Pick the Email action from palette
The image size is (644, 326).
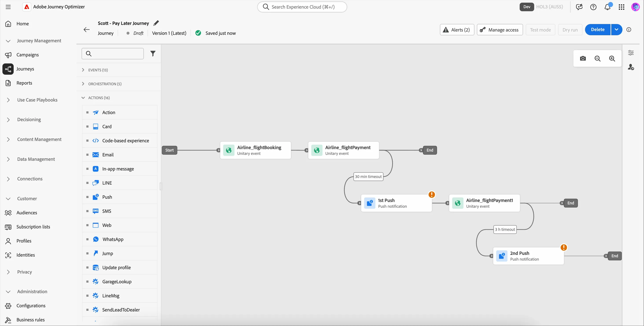pyautogui.click(x=120, y=155)
